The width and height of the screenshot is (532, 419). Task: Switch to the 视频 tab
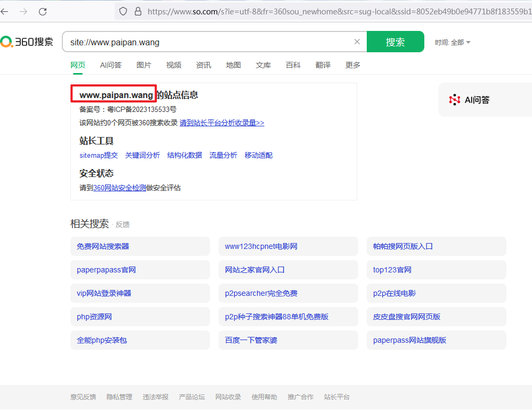[174, 65]
